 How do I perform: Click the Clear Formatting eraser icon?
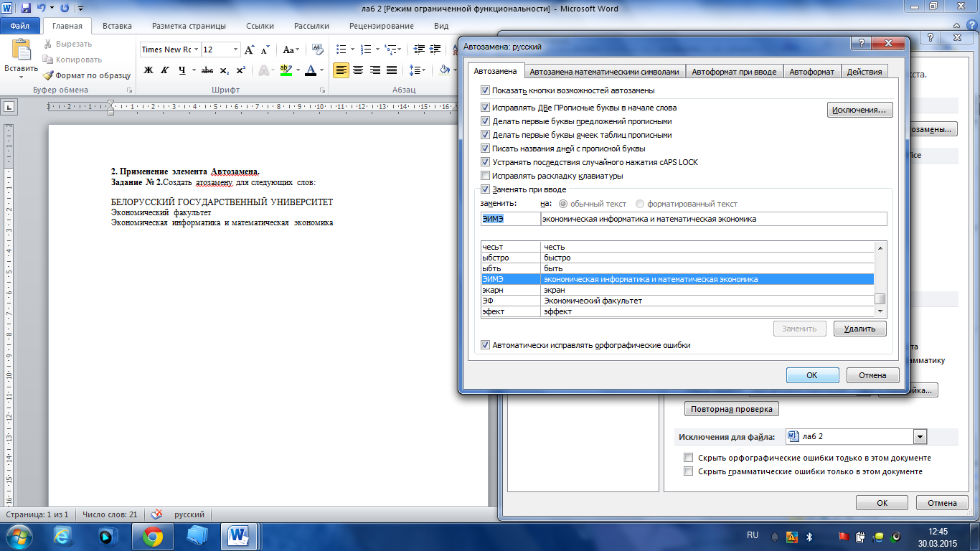[x=317, y=50]
